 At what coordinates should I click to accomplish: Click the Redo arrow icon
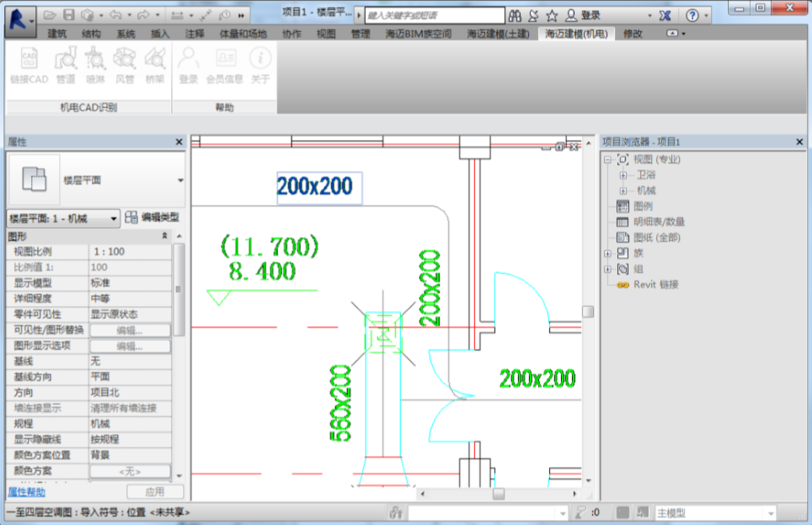[x=143, y=15]
